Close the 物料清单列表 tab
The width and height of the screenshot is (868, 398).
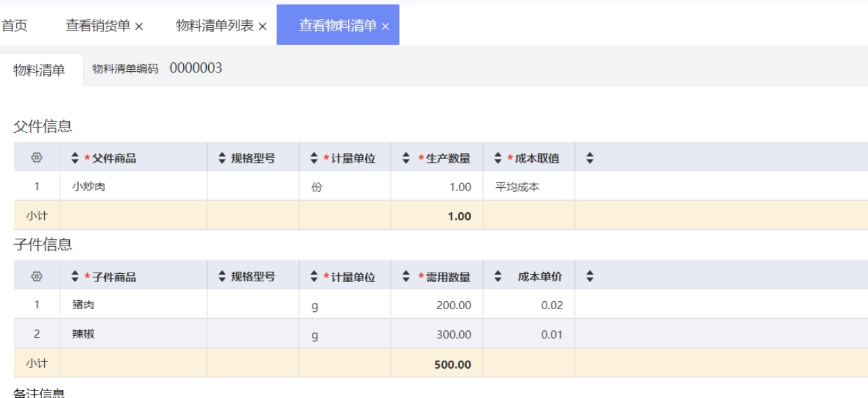point(262,26)
